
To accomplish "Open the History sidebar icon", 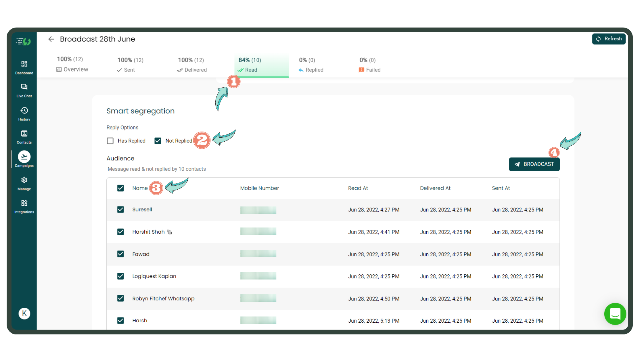I will (x=24, y=113).
